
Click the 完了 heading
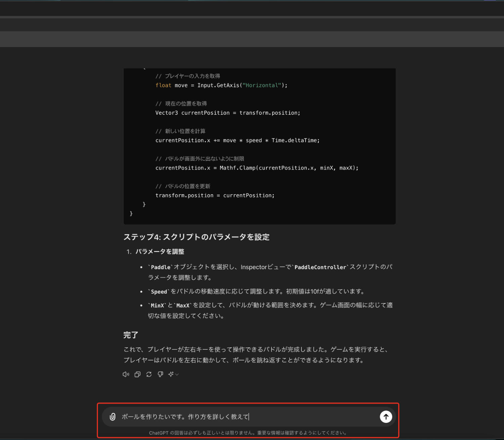(x=131, y=335)
